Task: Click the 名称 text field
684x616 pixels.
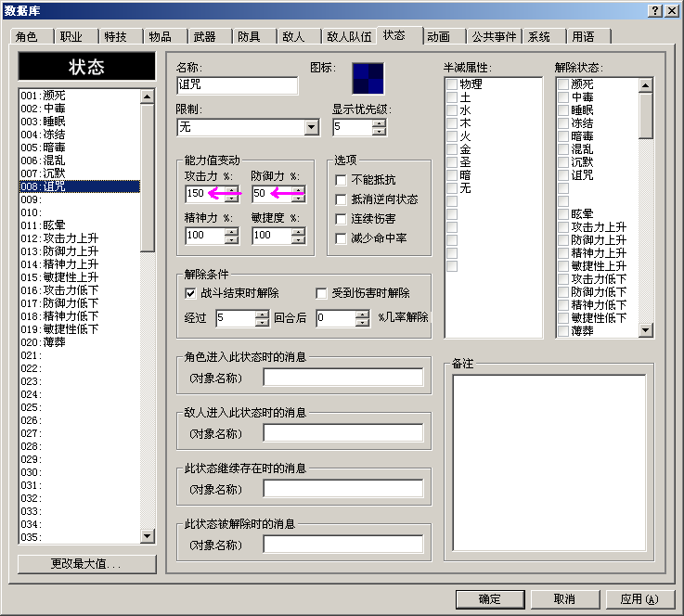Action: 238,85
